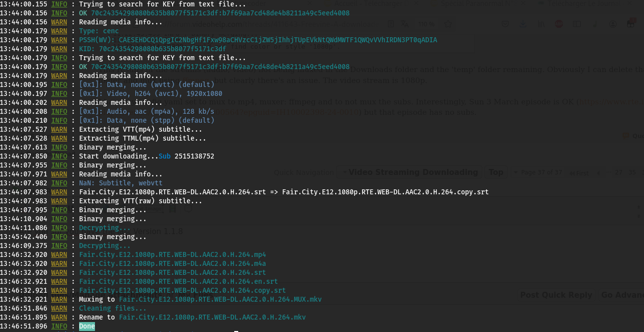Screen dimensions: 644x332
Task: Click the red adblock extension icon
Action: [x=558, y=24]
